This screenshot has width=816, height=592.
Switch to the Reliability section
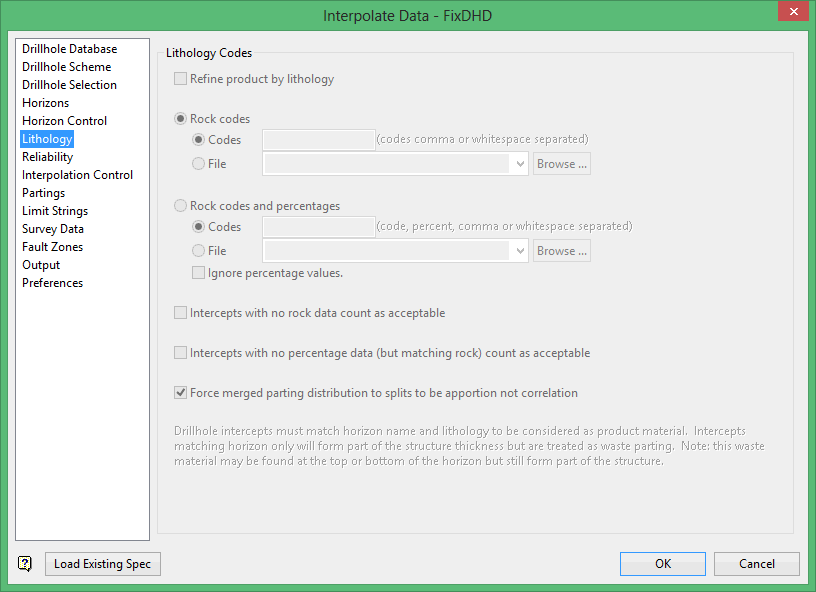[x=47, y=157]
